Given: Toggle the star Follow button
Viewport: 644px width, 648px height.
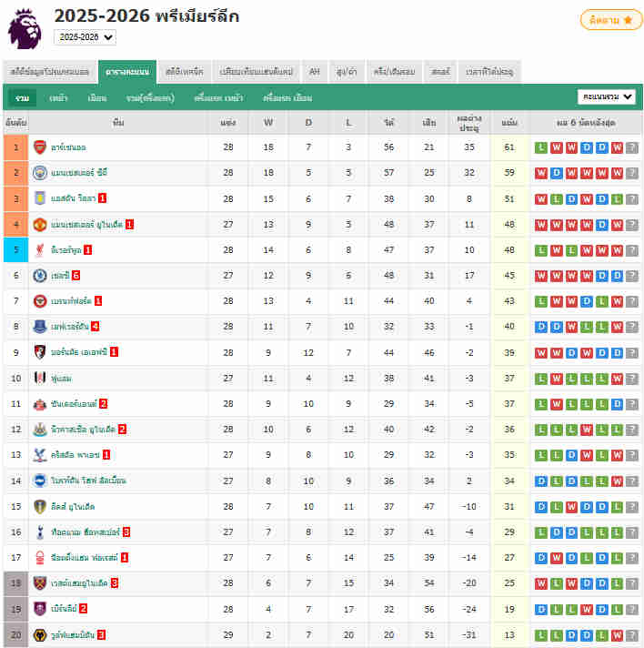Looking at the screenshot, I should [x=611, y=20].
